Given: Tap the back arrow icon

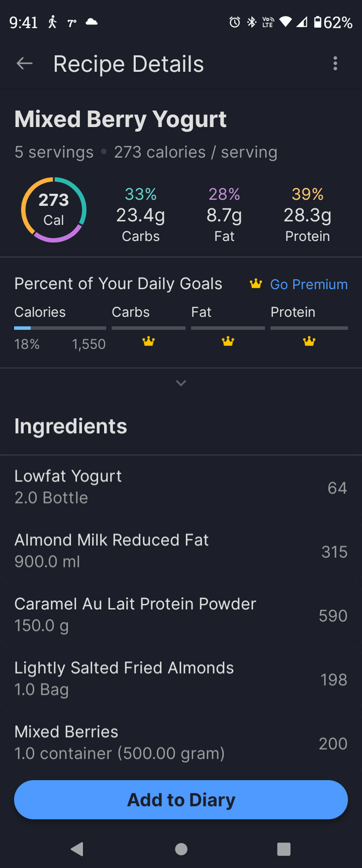Looking at the screenshot, I should click(24, 64).
